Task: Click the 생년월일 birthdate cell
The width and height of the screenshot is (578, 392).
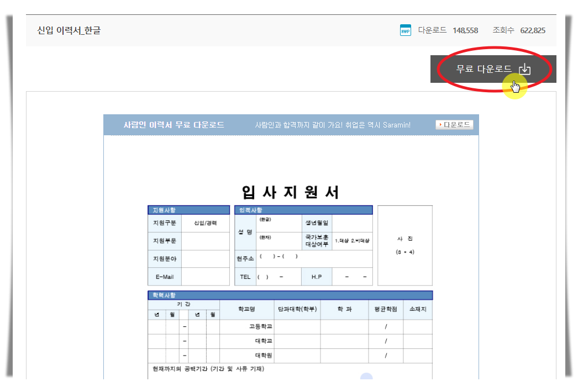Action: click(354, 223)
